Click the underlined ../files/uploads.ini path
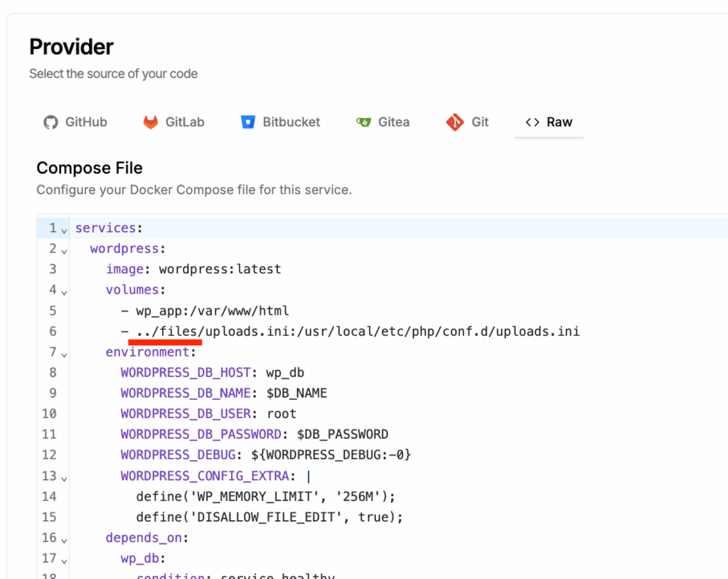The image size is (728, 579). (x=166, y=331)
